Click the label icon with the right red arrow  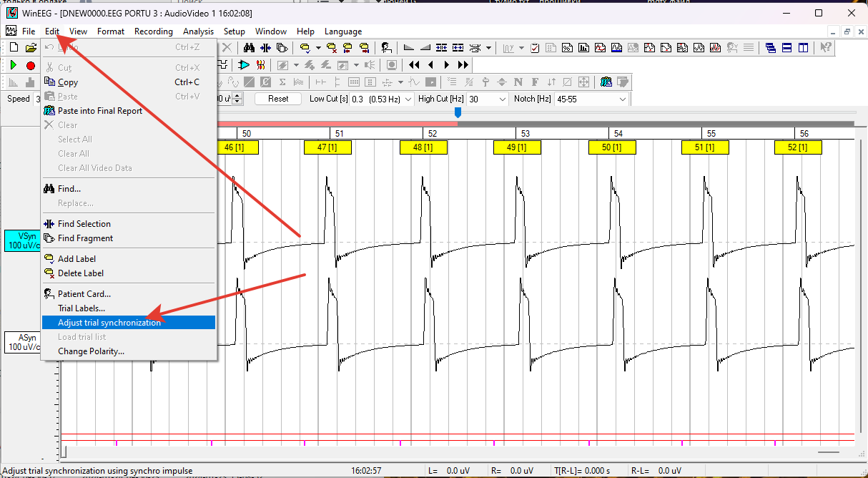pos(365,48)
